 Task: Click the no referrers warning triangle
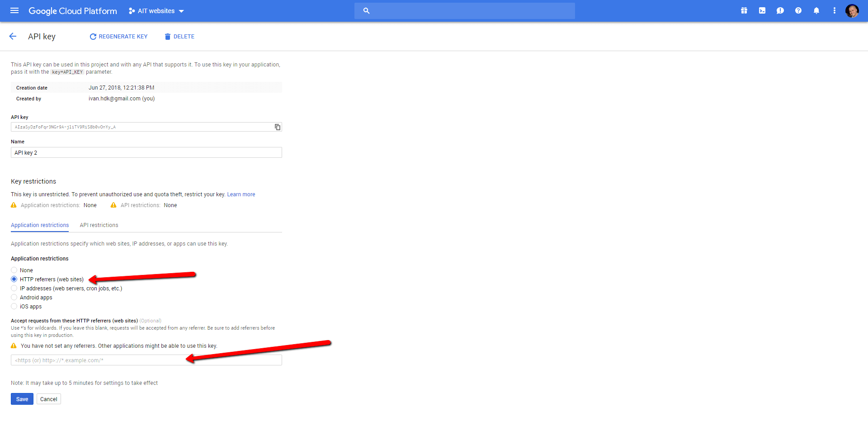click(x=14, y=346)
